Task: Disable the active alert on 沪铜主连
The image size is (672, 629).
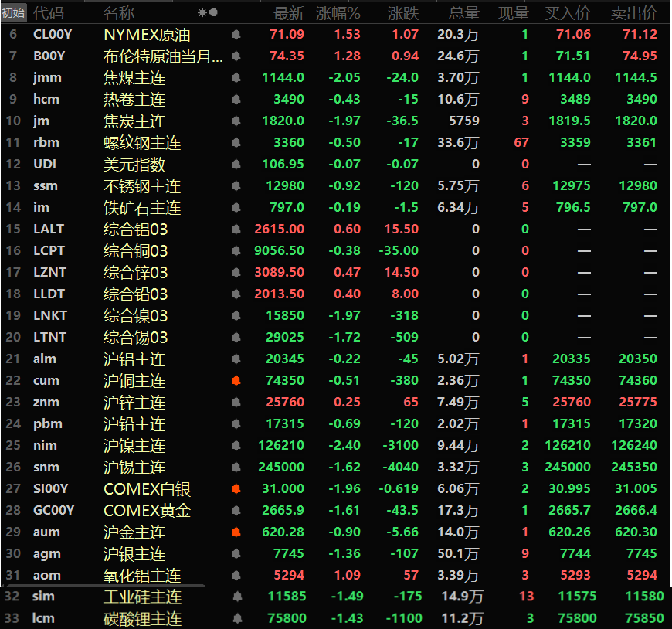Action: point(236,381)
